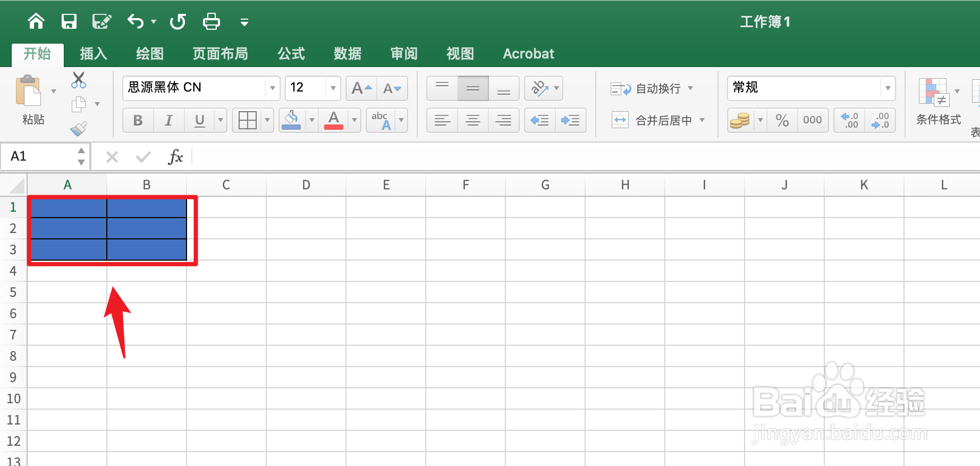Open the undo history dropdown arrow
The image size is (980, 466).
pyautogui.click(x=154, y=22)
